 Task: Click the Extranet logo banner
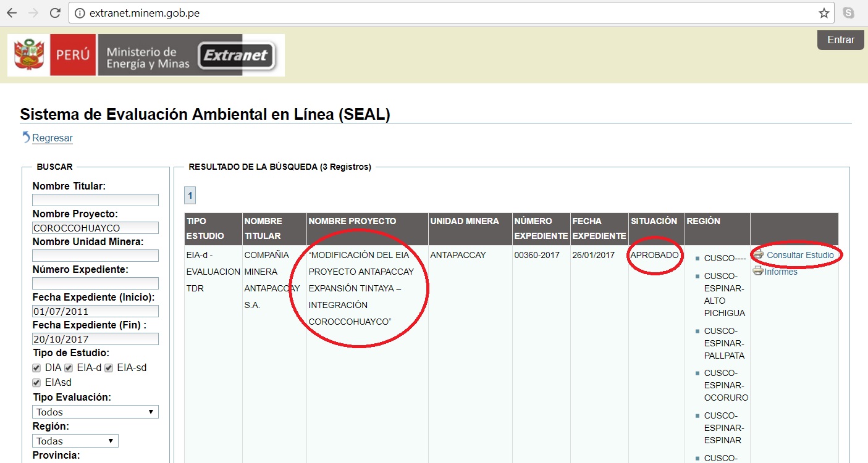click(x=237, y=56)
